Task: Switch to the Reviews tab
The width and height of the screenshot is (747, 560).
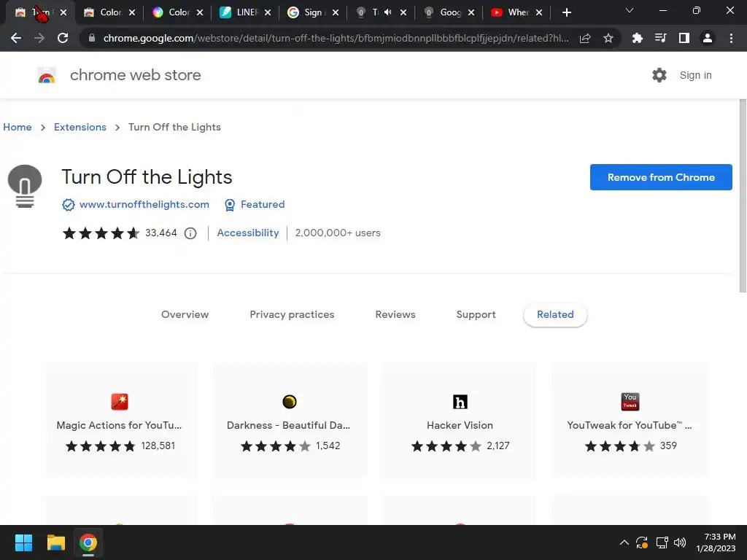Action: click(x=395, y=315)
